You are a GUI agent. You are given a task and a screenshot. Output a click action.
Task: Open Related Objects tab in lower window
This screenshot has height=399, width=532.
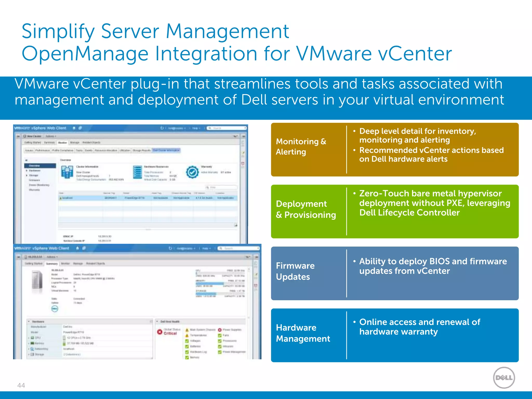coord(95,263)
